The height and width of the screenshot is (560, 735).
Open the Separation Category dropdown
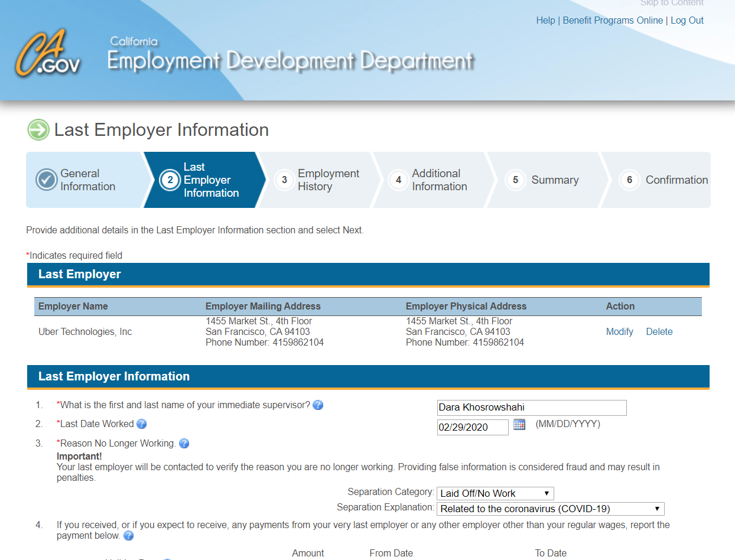(495, 493)
